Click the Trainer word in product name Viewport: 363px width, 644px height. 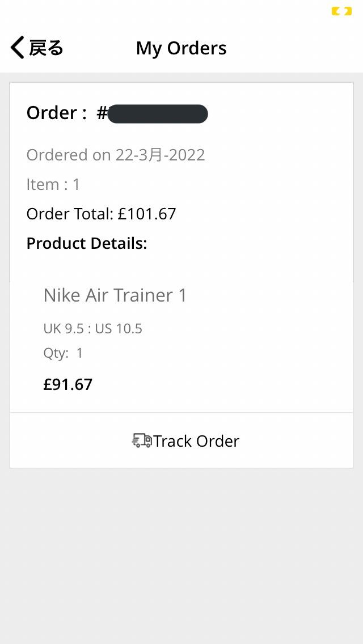143,295
